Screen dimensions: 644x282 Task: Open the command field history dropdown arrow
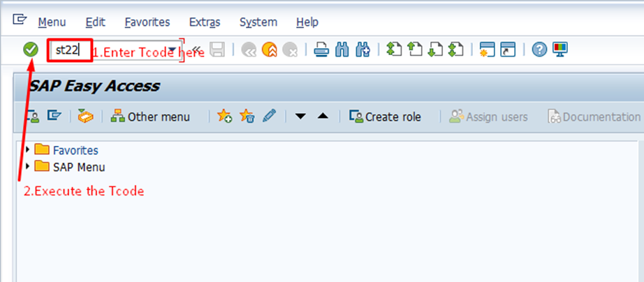tap(173, 50)
